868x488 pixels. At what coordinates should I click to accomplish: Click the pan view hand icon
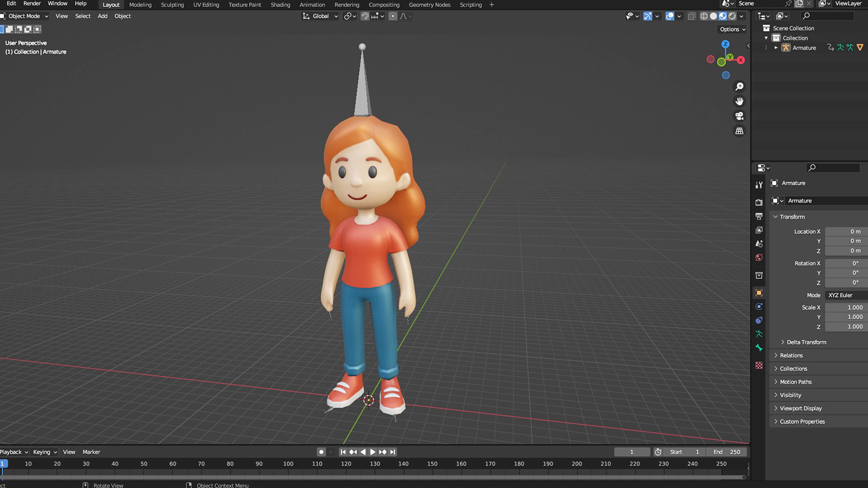click(x=739, y=101)
